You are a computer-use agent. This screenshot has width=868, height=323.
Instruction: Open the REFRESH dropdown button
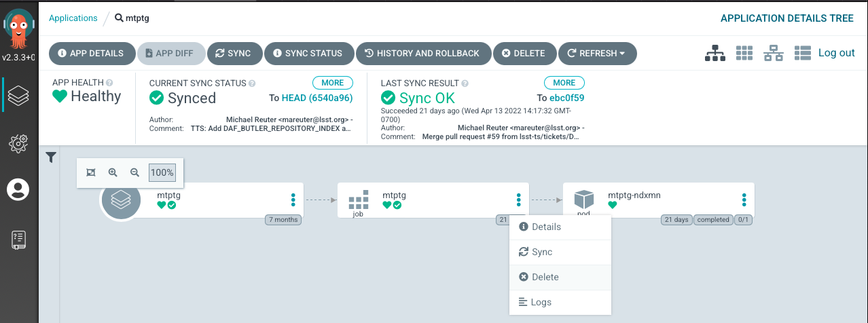(x=597, y=54)
